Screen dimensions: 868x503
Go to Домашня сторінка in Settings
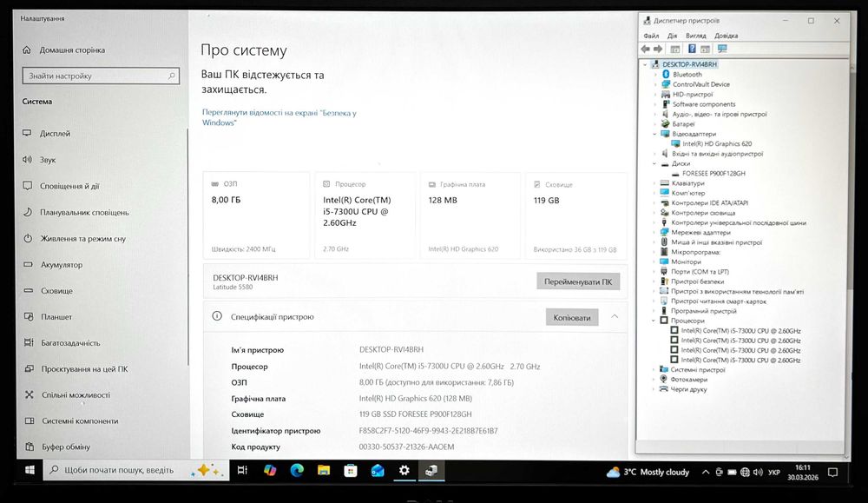(72, 50)
